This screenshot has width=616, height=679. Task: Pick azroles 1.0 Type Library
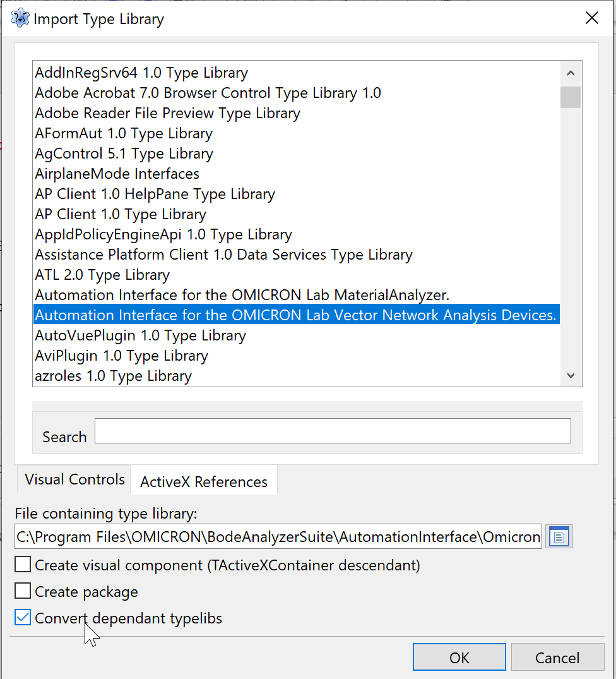297,375
